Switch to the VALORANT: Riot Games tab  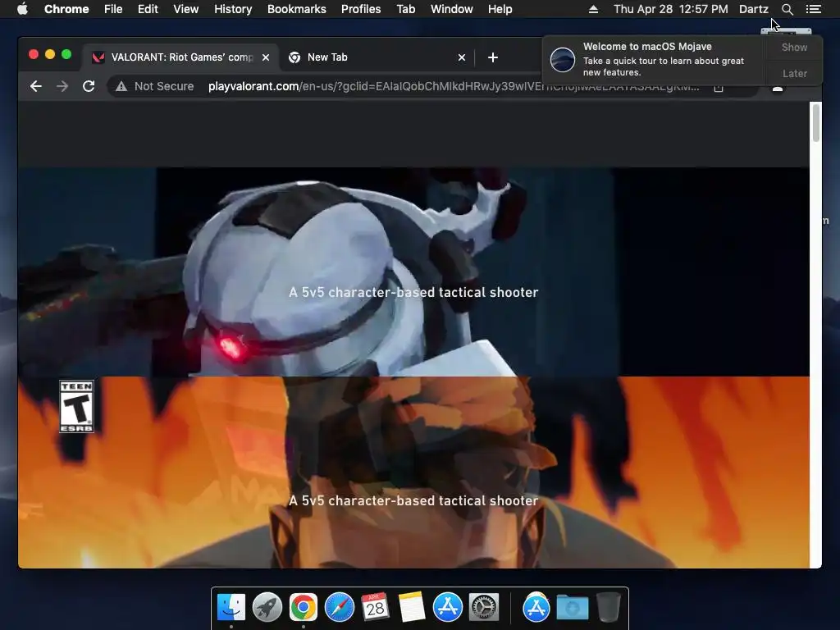180,57
